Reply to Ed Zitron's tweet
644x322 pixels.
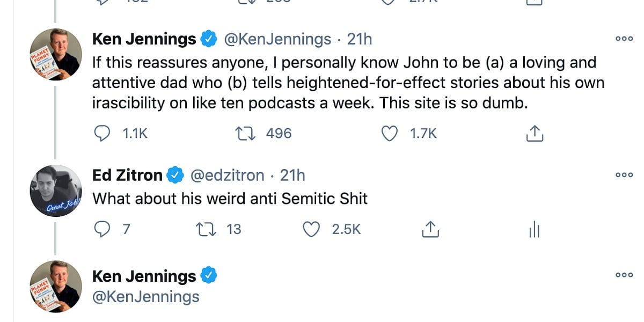103,228
